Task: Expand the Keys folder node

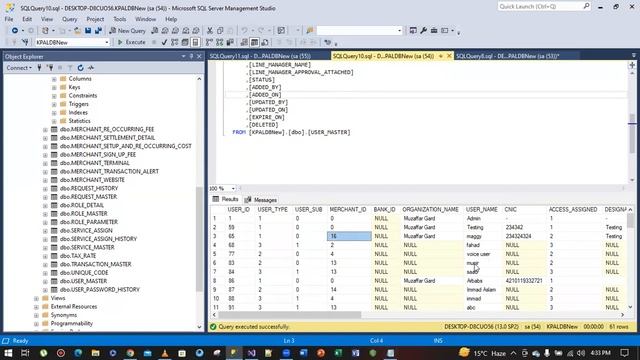Action: click(54, 87)
